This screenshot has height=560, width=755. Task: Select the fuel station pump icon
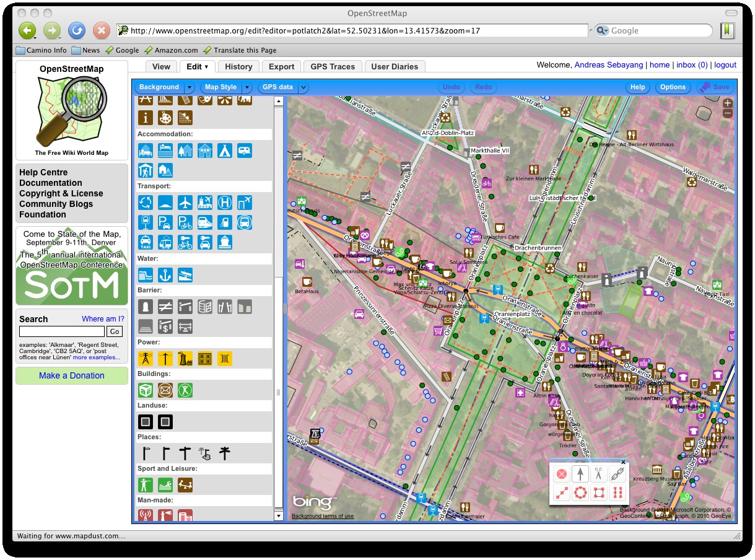(224, 222)
